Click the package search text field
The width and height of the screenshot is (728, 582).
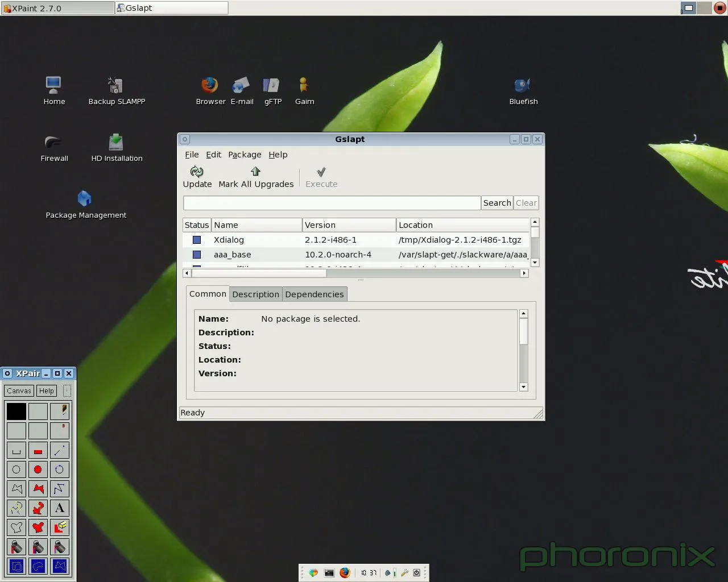(x=332, y=203)
